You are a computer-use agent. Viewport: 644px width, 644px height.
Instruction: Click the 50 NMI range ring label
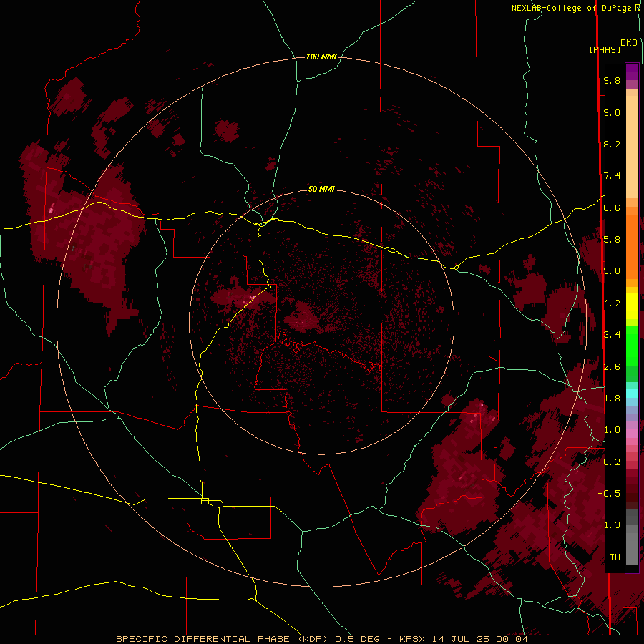click(x=321, y=189)
